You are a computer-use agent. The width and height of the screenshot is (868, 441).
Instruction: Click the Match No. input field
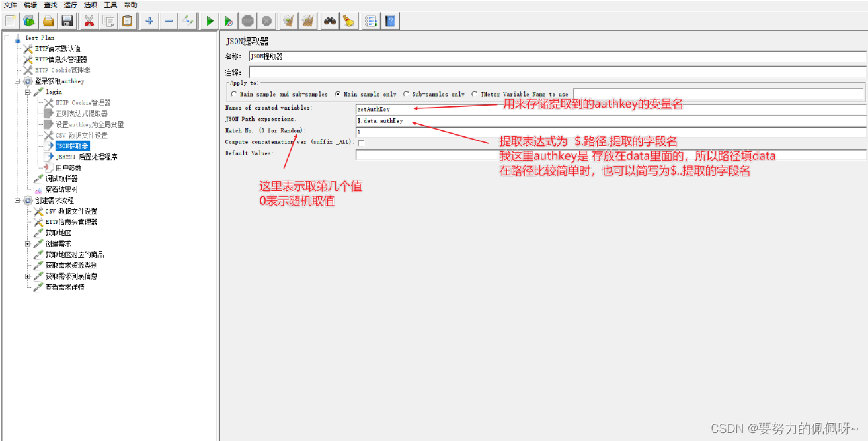pos(611,132)
